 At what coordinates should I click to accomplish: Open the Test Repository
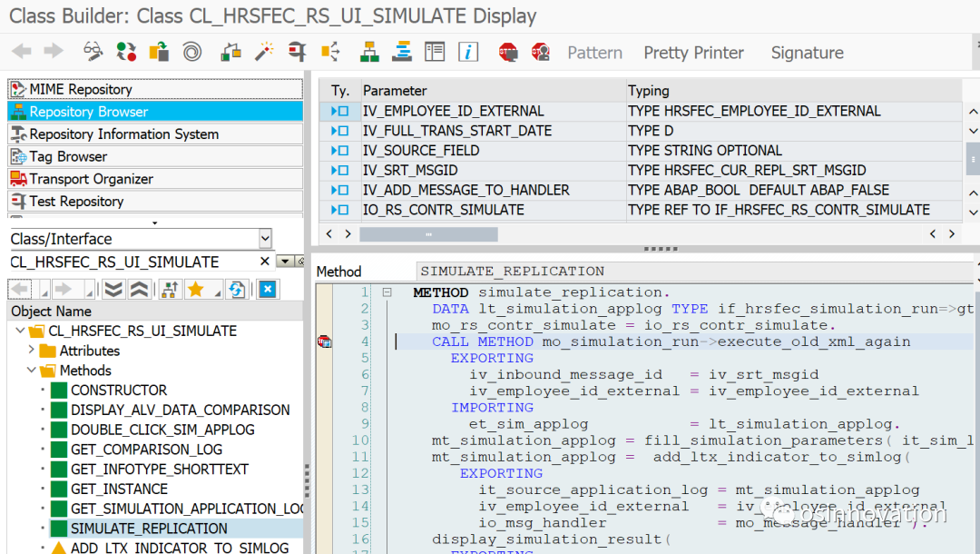(x=155, y=202)
